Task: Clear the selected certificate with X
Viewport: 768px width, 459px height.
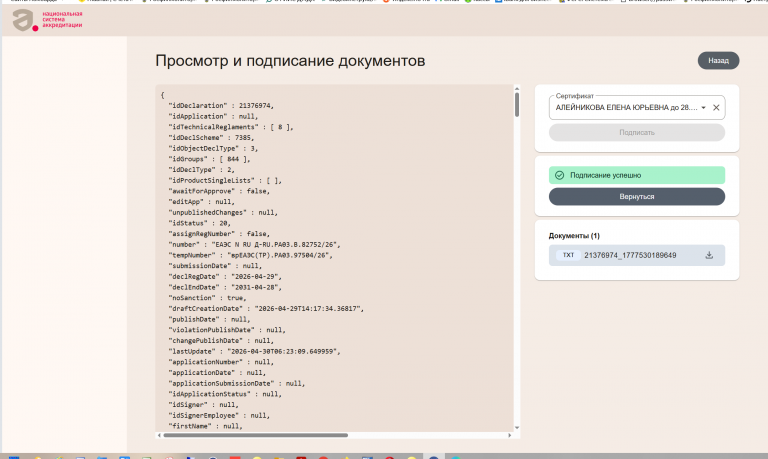Action: pyautogui.click(x=716, y=108)
